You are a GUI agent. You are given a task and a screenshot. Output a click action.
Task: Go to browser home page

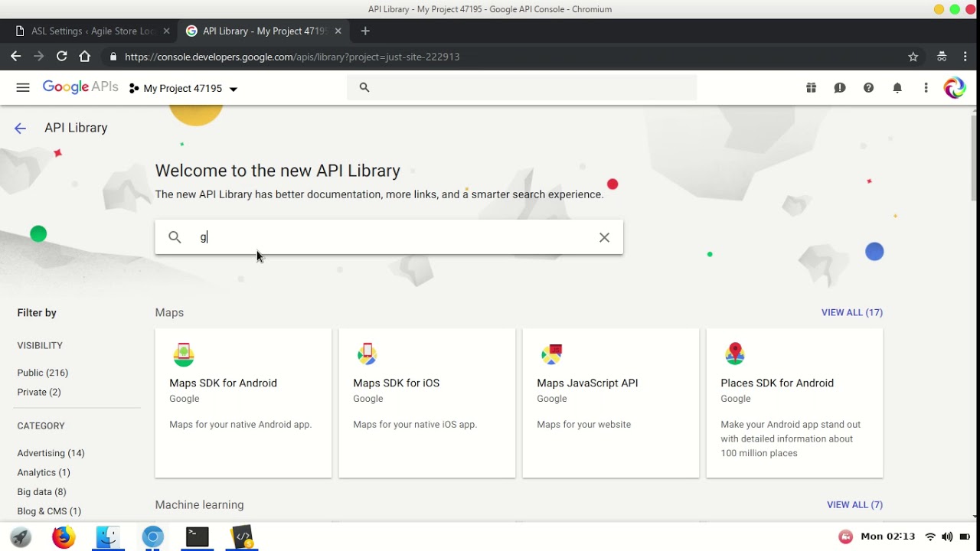[x=85, y=57]
